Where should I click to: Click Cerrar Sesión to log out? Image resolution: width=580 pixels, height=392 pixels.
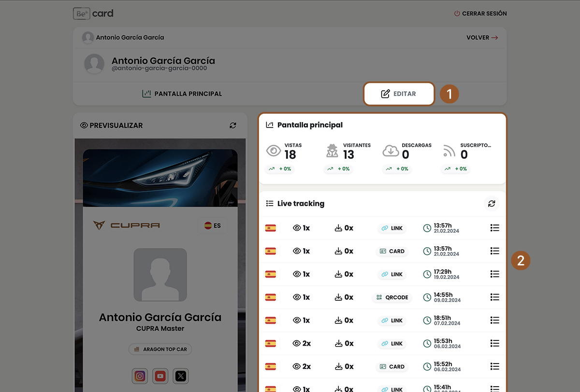point(480,14)
